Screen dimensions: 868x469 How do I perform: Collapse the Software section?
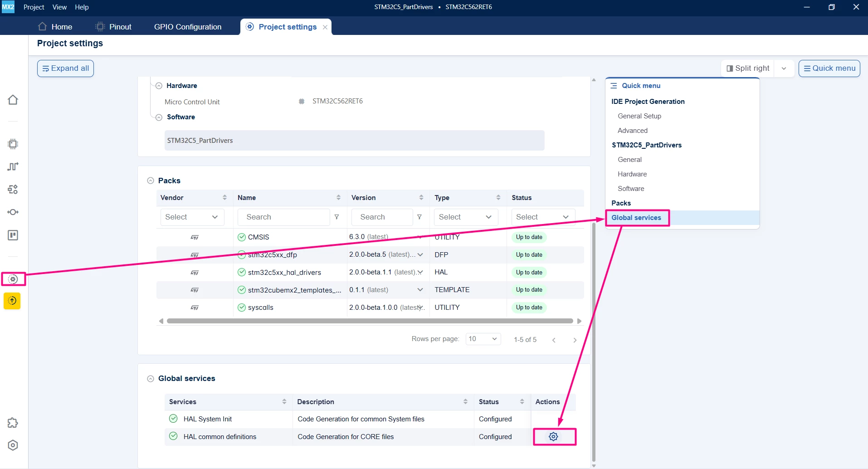click(159, 117)
